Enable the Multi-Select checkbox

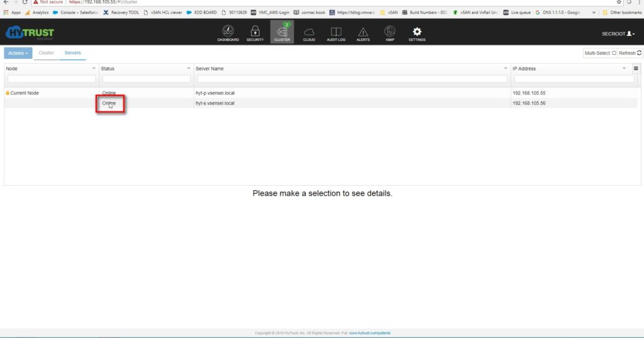click(x=614, y=54)
